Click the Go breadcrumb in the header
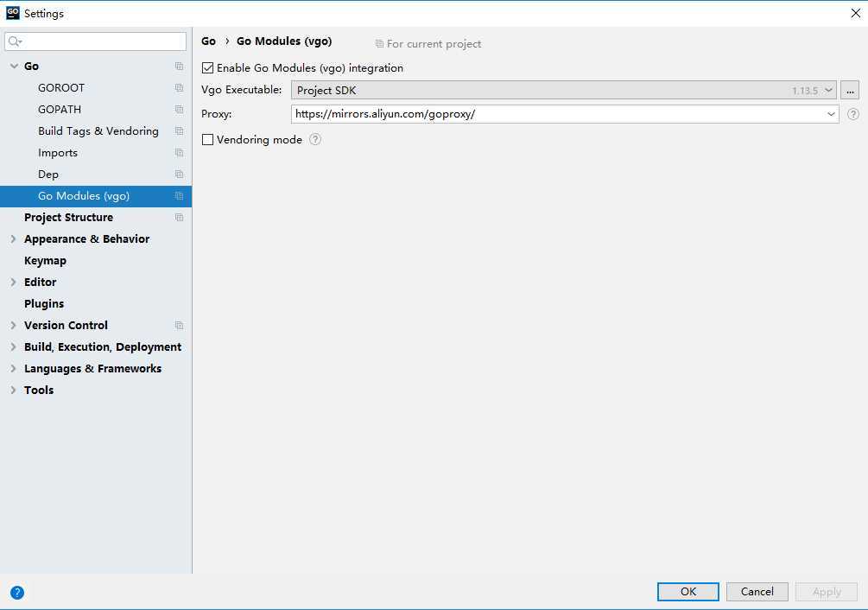The image size is (868, 610). point(209,41)
